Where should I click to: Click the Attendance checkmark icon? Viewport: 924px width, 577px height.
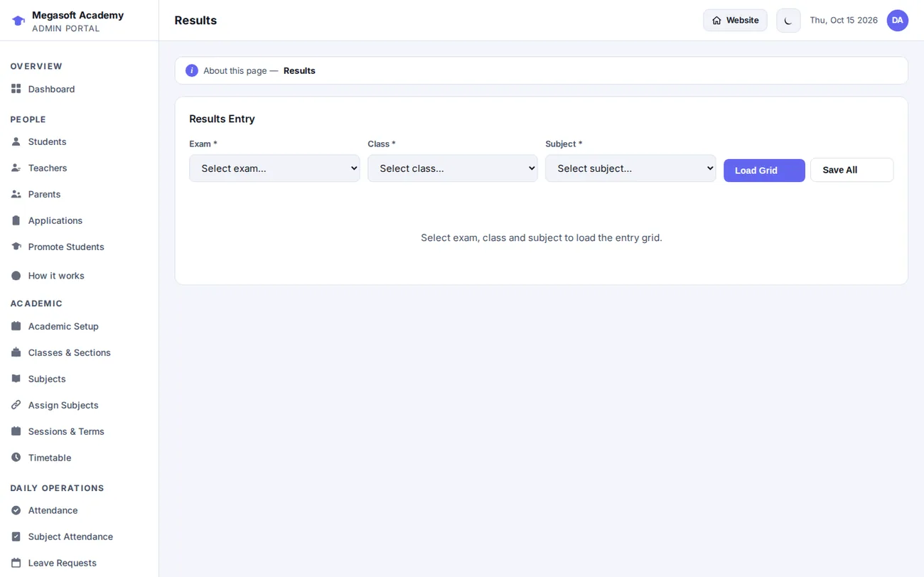16,510
